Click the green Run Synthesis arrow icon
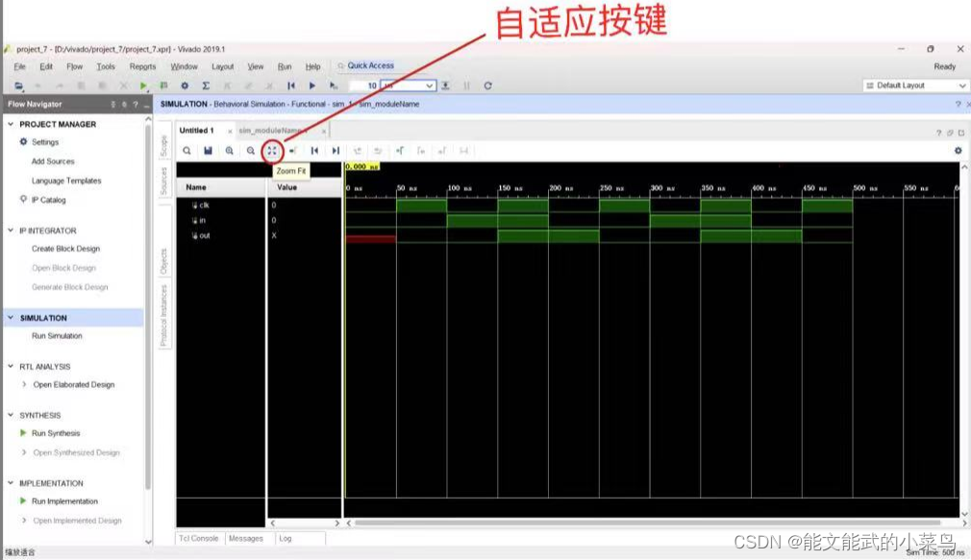This screenshot has height=560, width=971. 23,433
